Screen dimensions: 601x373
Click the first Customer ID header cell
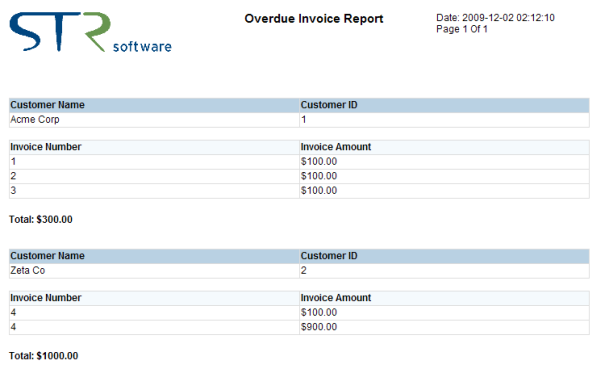point(444,105)
